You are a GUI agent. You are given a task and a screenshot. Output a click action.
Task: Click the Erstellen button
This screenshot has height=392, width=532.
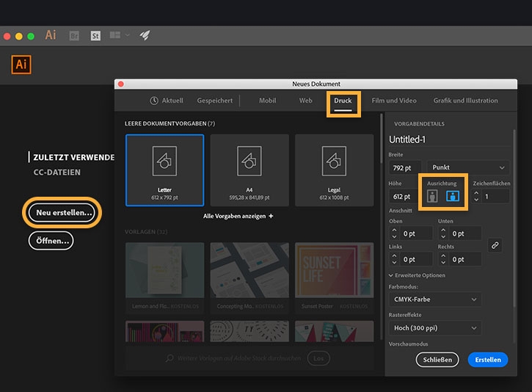click(x=488, y=360)
